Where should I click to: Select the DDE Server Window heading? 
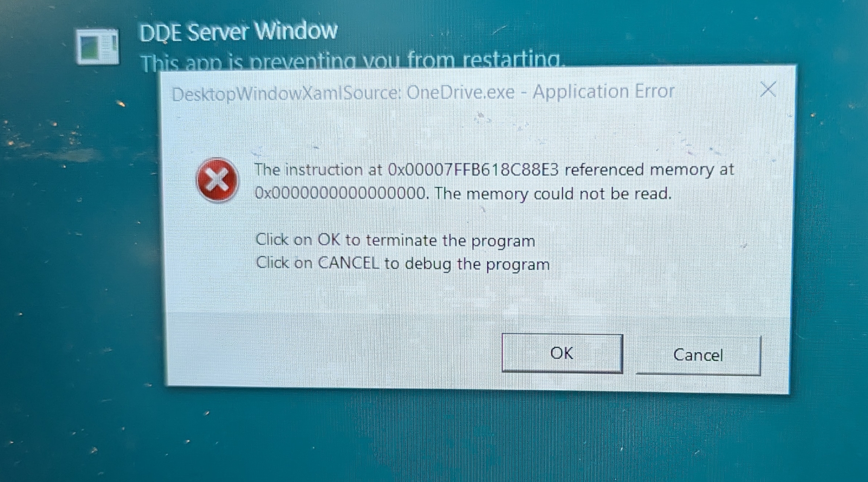coord(238,32)
